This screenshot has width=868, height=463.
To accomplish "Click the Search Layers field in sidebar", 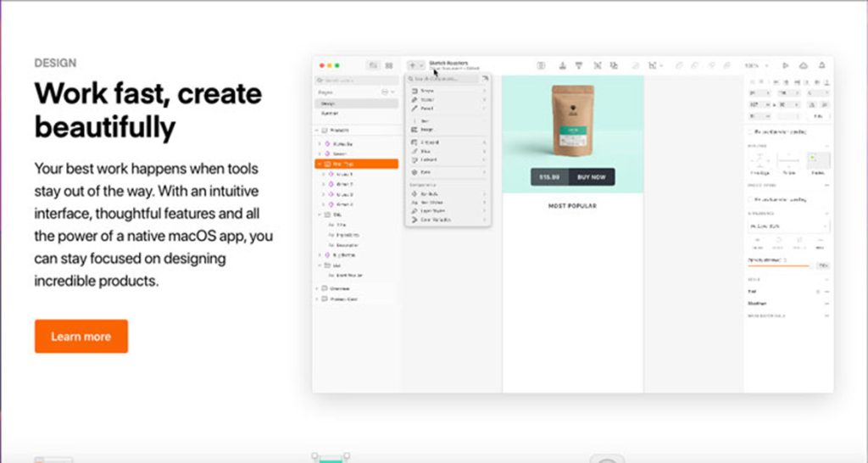I will tap(357, 81).
